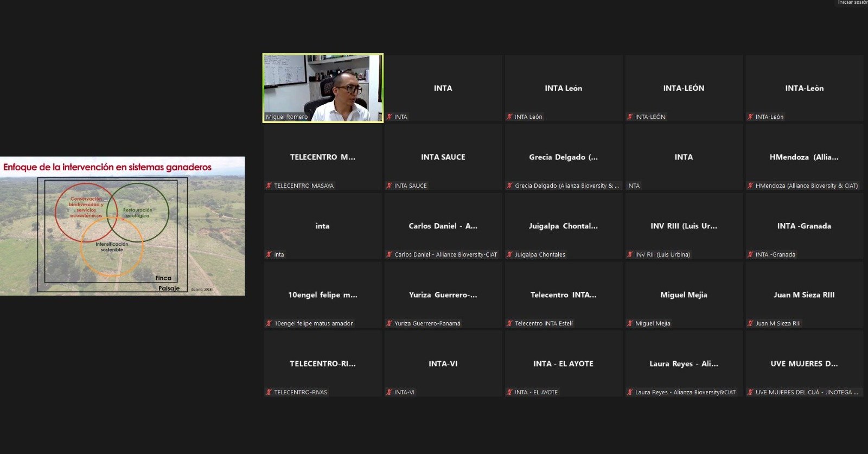This screenshot has height=454, width=868.
Task: Click the Carlos Daniel participant tile
Action: click(443, 226)
